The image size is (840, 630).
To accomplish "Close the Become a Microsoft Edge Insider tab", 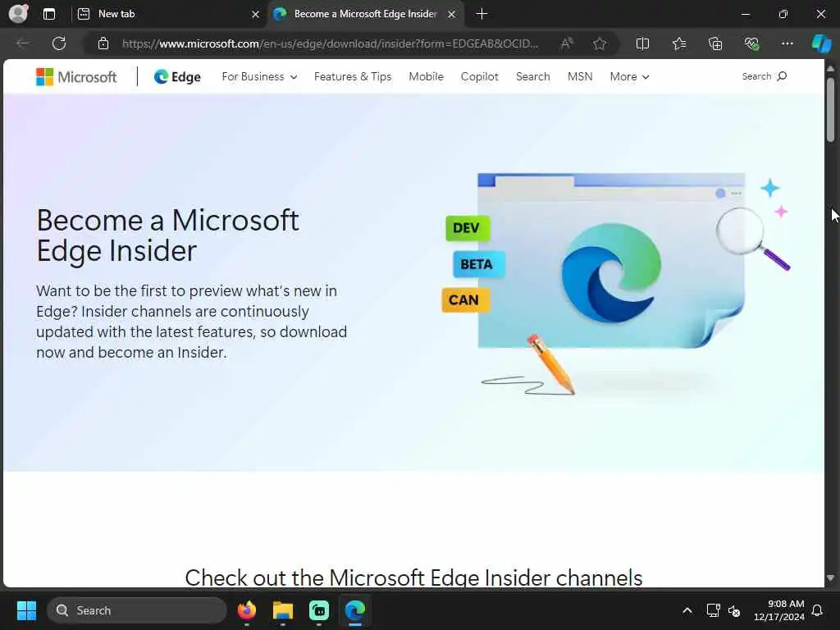I will pyautogui.click(x=452, y=15).
